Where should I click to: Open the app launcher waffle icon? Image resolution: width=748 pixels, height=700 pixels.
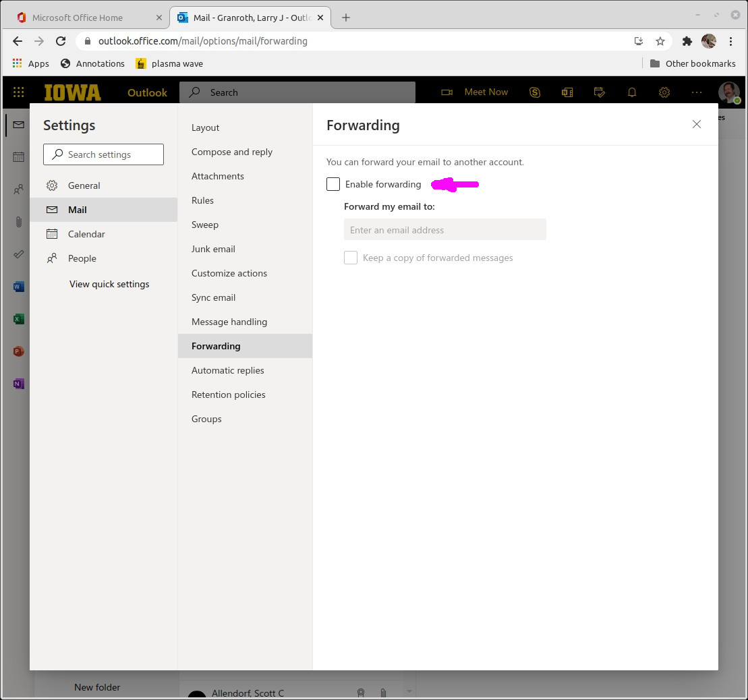pyautogui.click(x=19, y=92)
